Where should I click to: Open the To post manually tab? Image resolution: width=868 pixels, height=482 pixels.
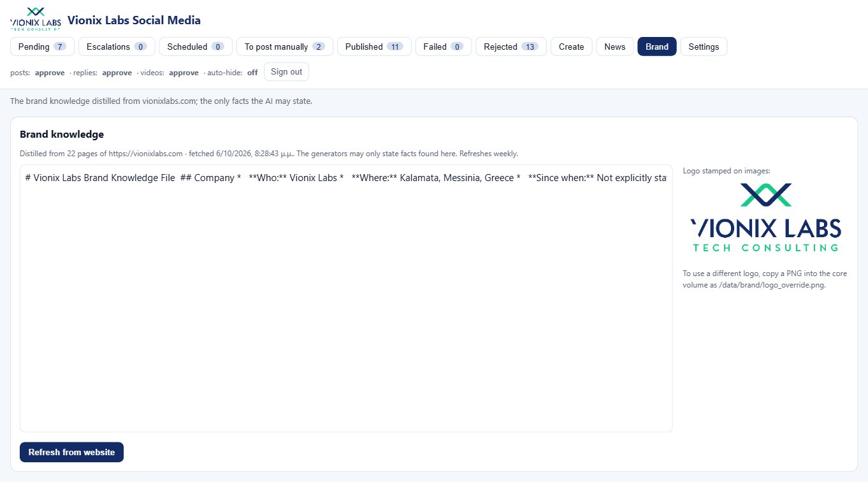point(285,47)
